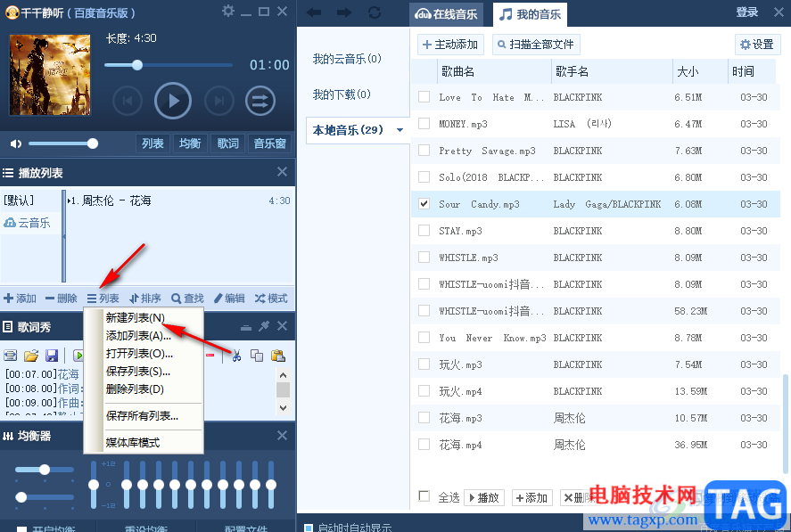Play the current song
791x532 pixels.
[x=173, y=101]
